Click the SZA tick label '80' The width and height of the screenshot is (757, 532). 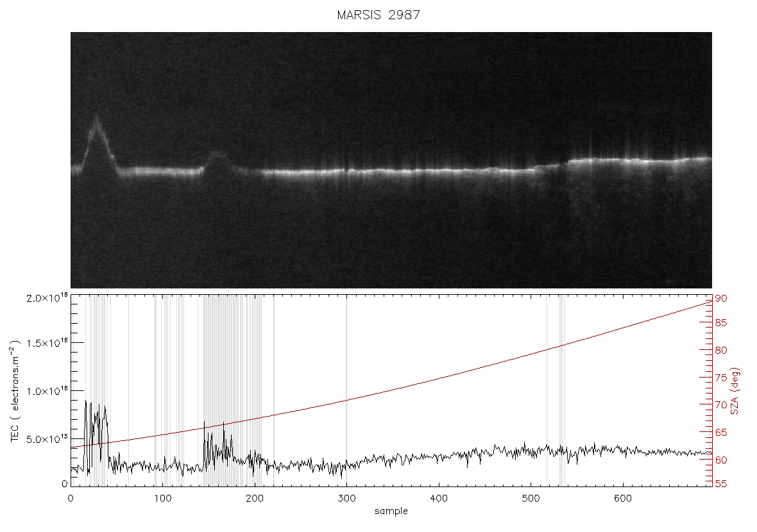click(721, 351)
